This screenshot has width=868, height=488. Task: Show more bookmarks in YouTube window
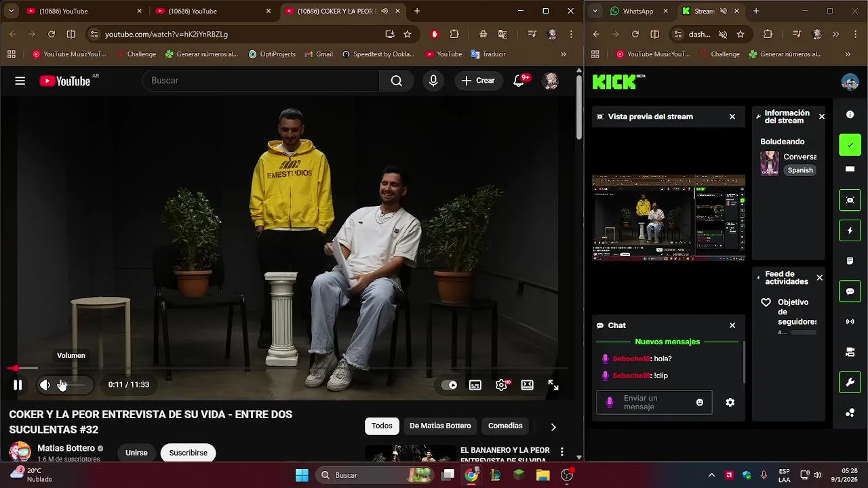tap(564, 54)
